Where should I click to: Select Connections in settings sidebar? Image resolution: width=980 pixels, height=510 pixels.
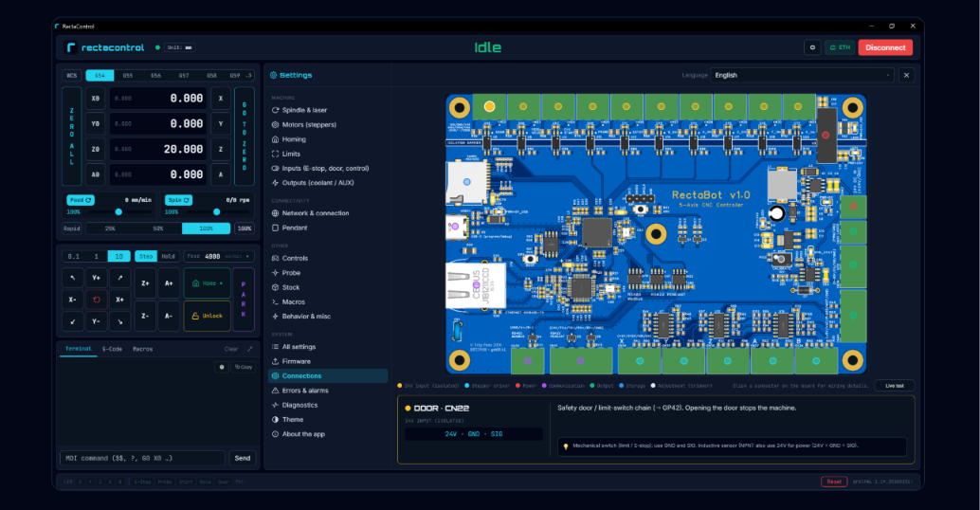click(328, 375)
